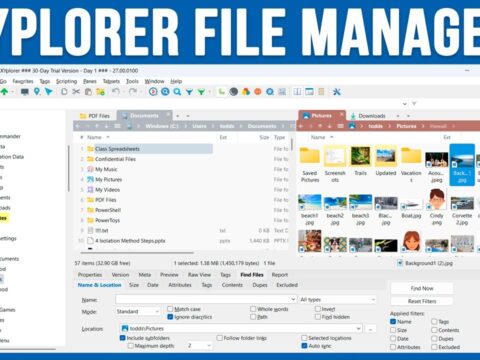Open the Panes menu
This screenshot has height=360, width=480.
pos(90,81)
